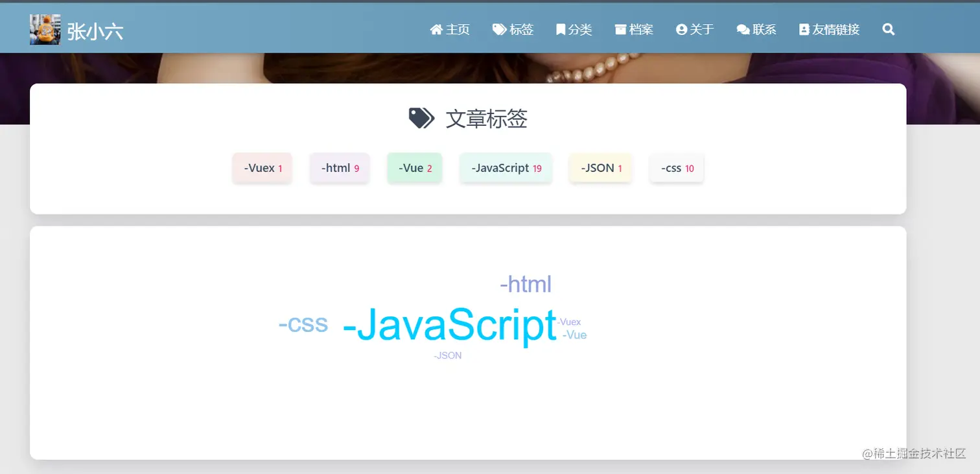Viewport: 980px width, 474px height.
Task: Click the -css tag button showing 10
Action: 676,167
